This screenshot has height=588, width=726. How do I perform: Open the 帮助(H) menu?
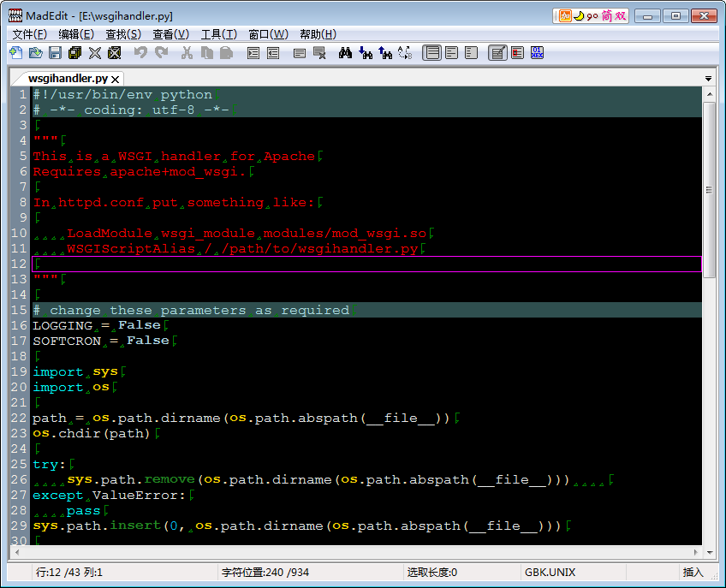(x=318, y=34)
